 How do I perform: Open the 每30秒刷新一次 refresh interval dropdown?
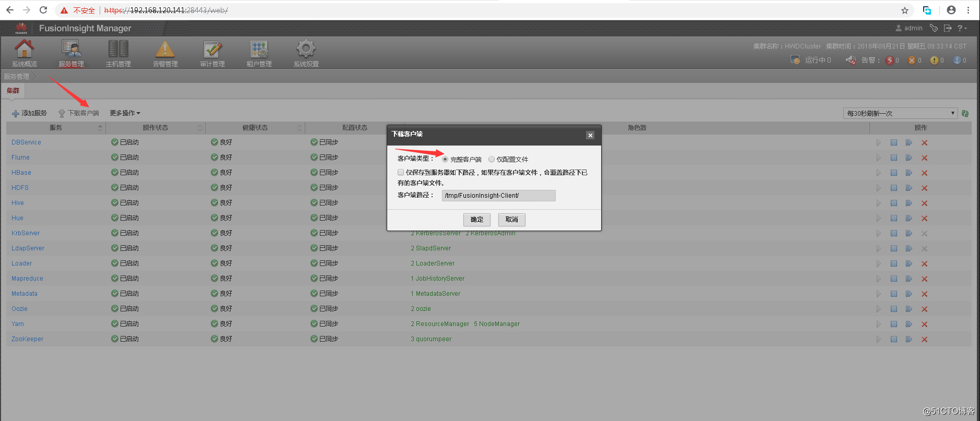tap(900, 113)
